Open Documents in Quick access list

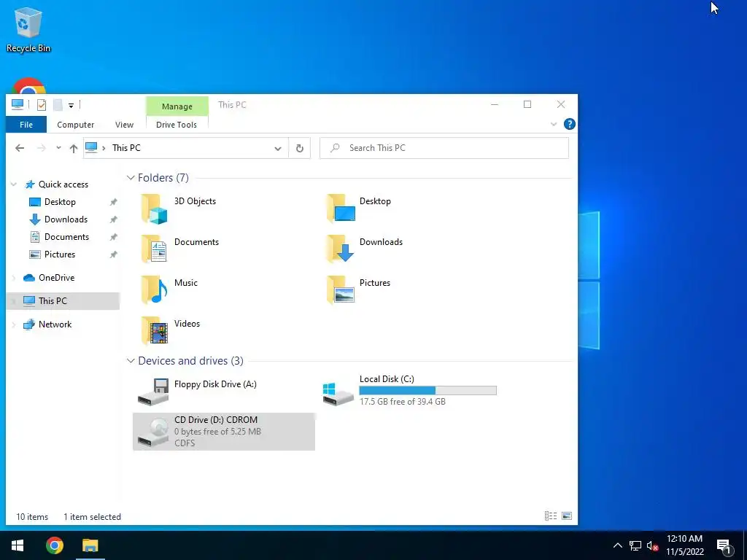point(66,237)
